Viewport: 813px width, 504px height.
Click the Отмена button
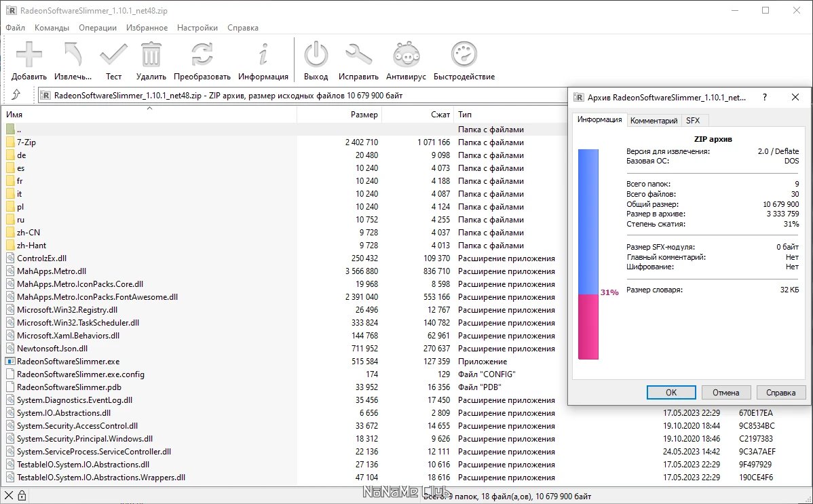725,393
